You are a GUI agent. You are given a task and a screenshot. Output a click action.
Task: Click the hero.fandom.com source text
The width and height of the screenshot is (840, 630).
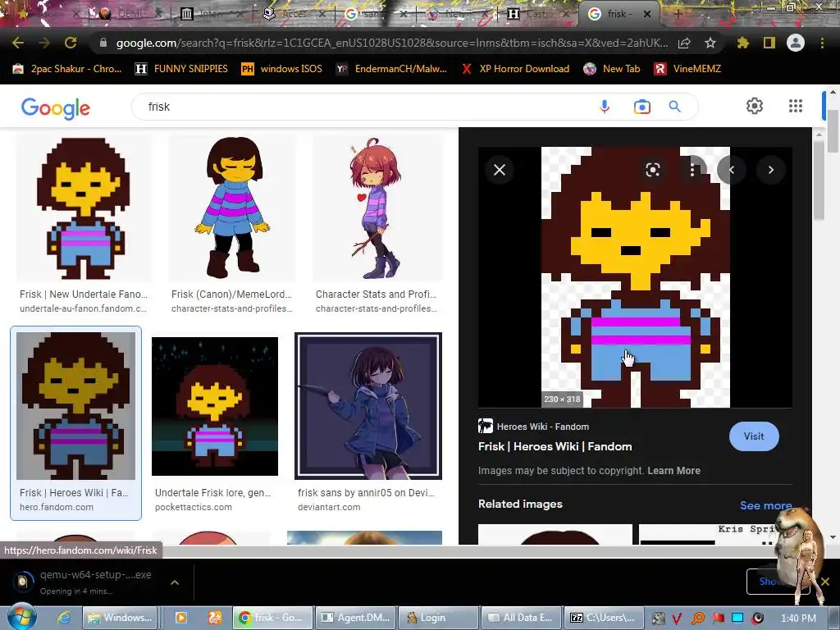57,507
